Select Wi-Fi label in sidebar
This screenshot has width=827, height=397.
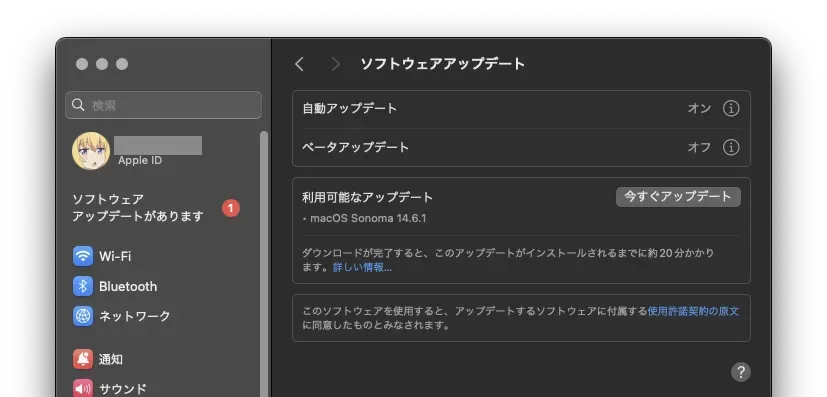tap(115, 256)
